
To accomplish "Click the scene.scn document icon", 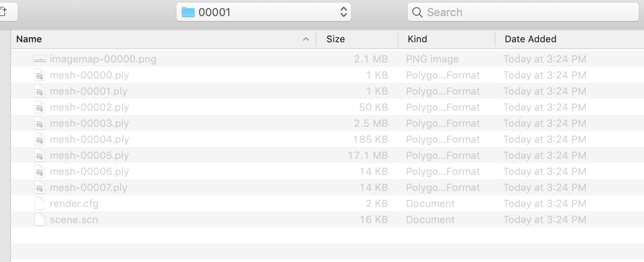I will pos(39,220).
